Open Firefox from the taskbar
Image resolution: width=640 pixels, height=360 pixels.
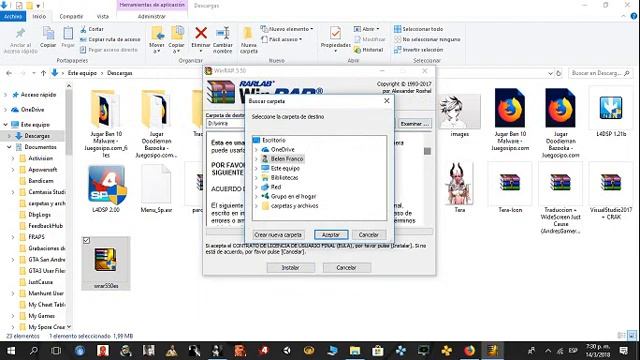coord(469,351)
